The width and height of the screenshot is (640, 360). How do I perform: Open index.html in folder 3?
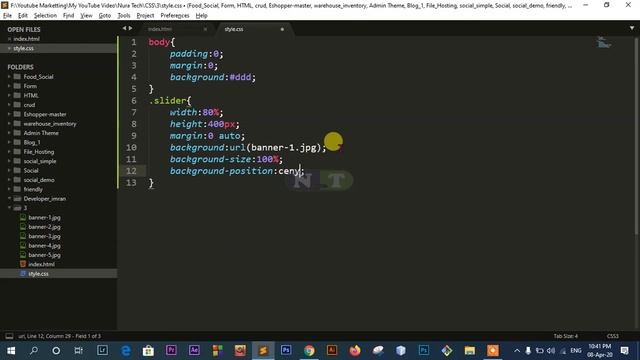[41, 264]
